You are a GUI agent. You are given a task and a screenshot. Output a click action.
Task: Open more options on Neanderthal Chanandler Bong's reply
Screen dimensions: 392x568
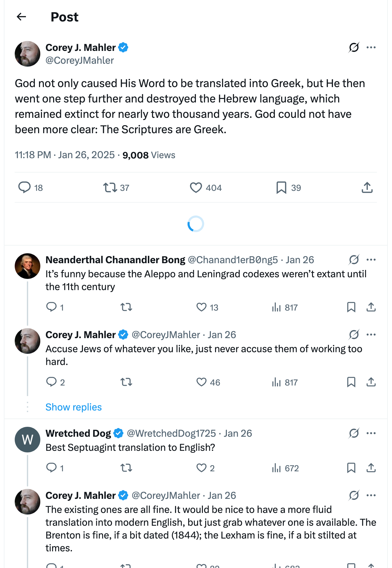pyautogui.click(x=371, y=260)
